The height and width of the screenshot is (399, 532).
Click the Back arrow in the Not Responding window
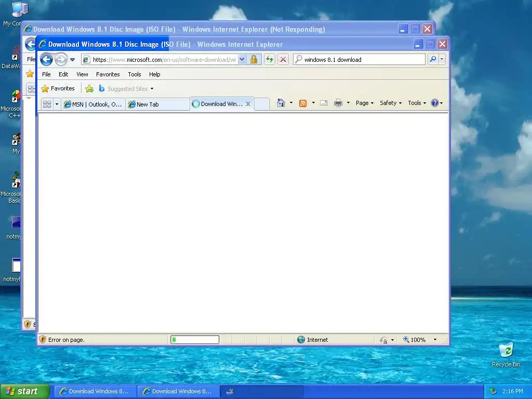click(30, 44)
